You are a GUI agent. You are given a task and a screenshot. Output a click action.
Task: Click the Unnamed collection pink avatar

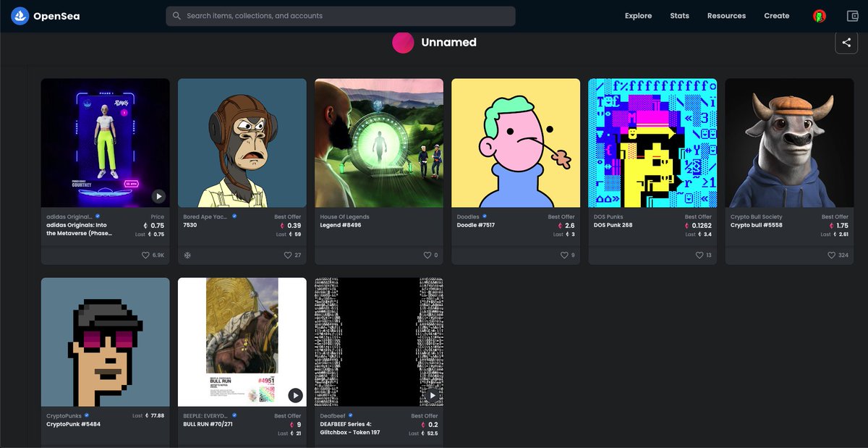403,43
